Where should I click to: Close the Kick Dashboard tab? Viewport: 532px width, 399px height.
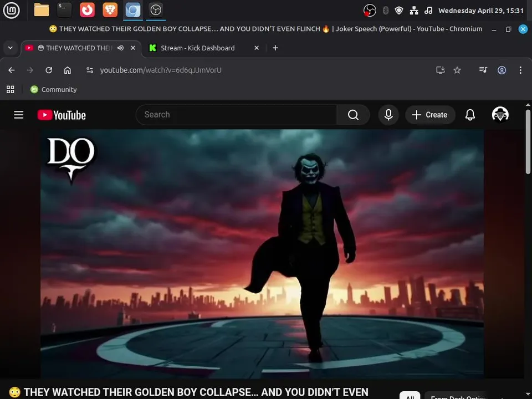[257, 48]
